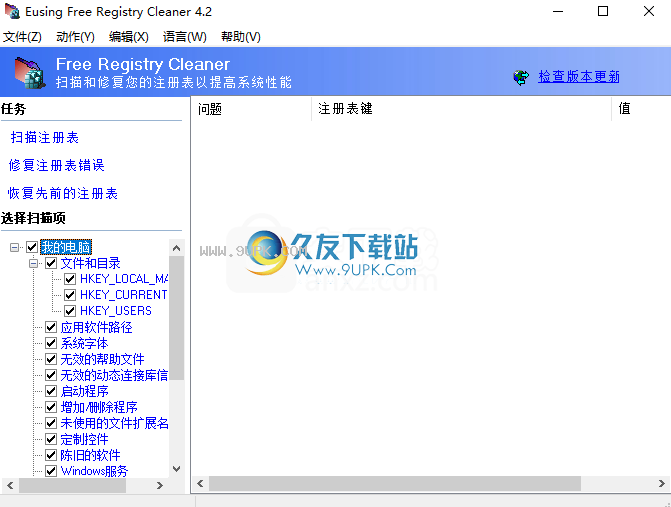This screenshot has height=507, width=671.
Task: Select the 定制控件 tree label
Action: point(84,439)
